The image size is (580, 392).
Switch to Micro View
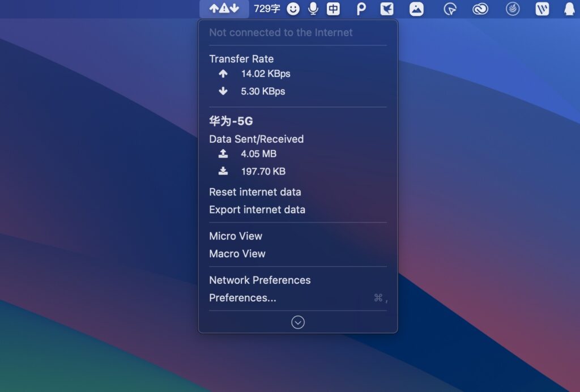(236, 236)
